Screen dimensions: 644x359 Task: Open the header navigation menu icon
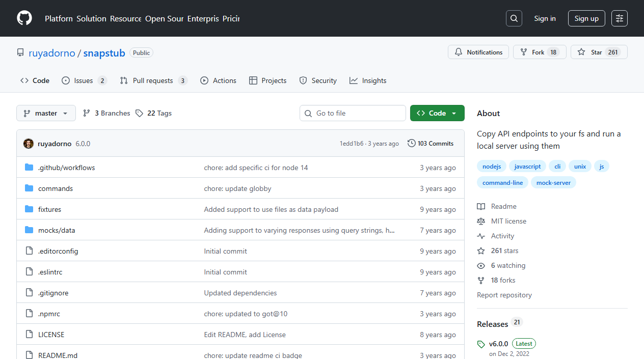(620, 18)
